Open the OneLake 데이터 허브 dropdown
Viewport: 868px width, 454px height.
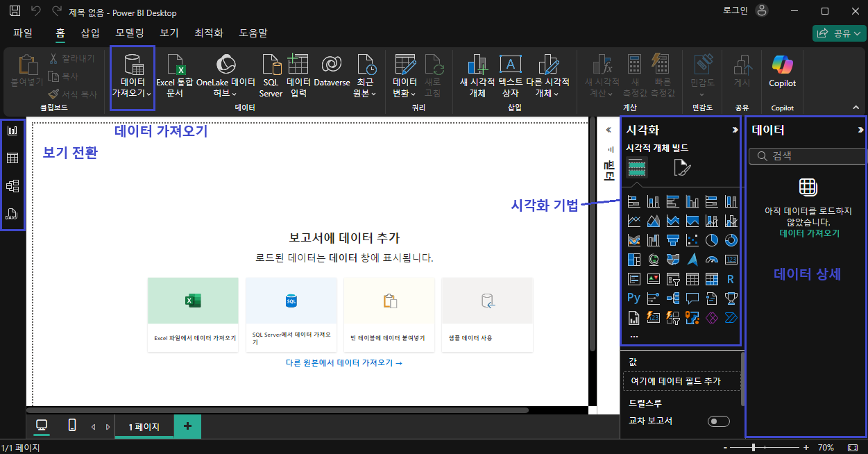[225, 76]
